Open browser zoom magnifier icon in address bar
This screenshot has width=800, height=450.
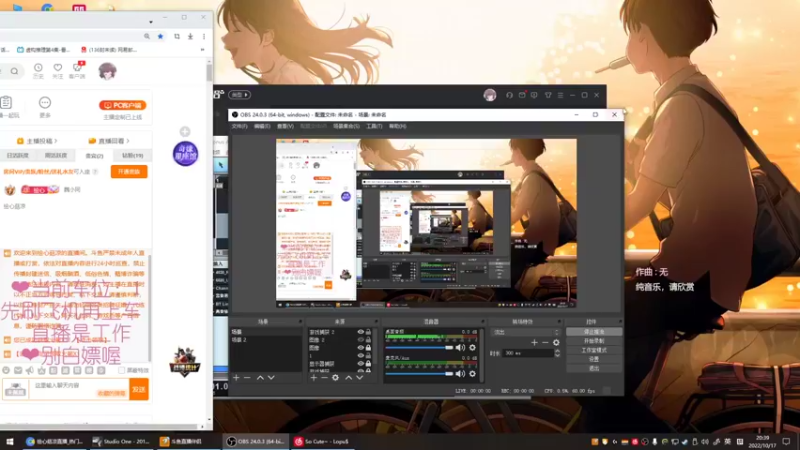147,36
